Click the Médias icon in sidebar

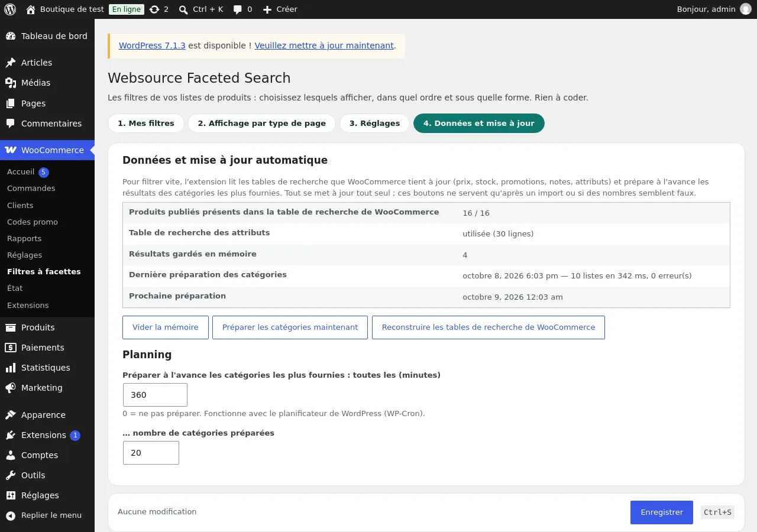click(11, 83)
